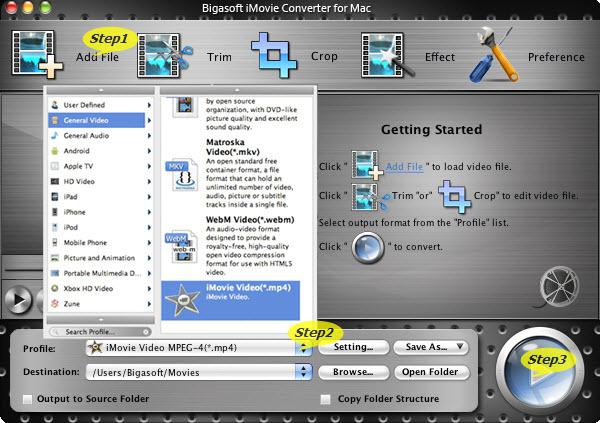Click the General Audio music note icon
The width and height of the screenshot is (600, 423).
point(55,136)
